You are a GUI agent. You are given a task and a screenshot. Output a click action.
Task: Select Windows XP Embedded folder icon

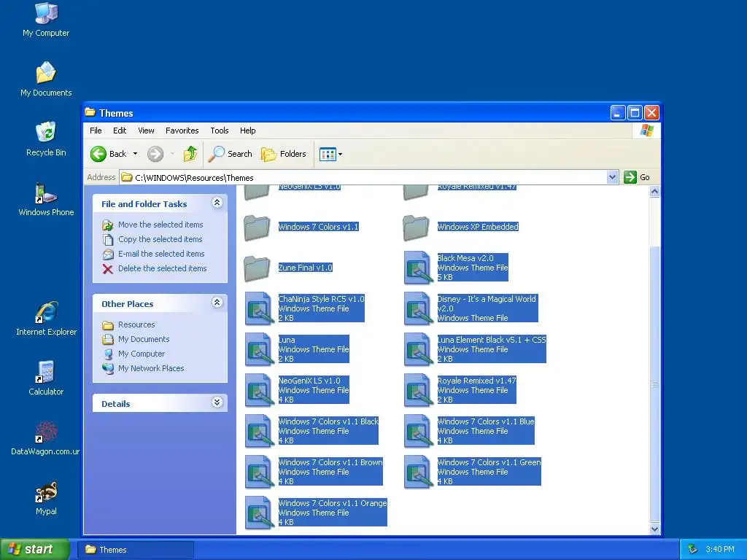pos(416,227)
